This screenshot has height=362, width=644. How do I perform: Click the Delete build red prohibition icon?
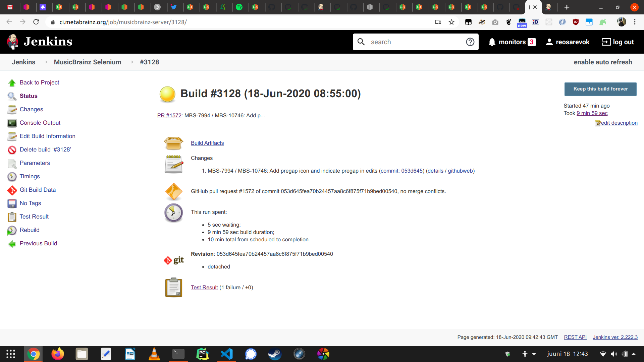tap(12, 150)
